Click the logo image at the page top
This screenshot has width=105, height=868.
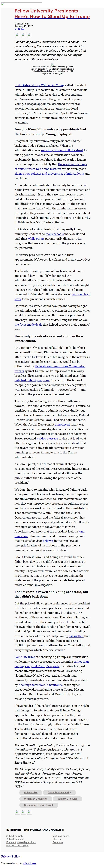(22, 4)
